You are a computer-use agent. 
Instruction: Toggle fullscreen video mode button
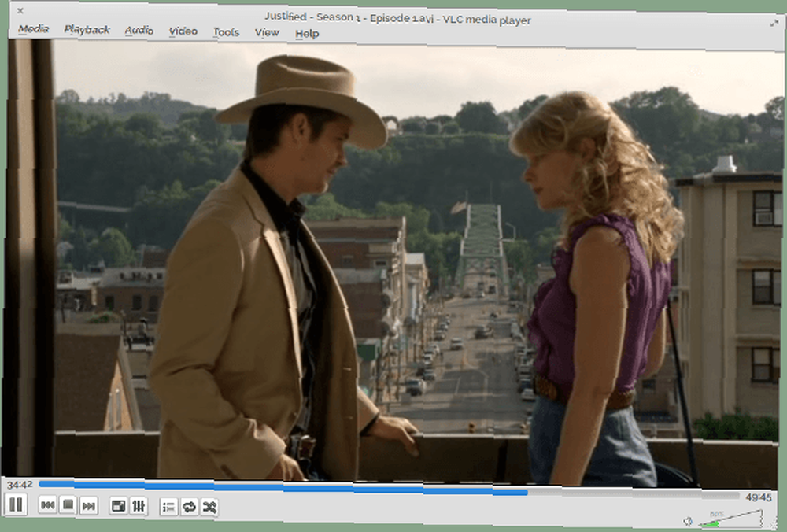point(119,506)
